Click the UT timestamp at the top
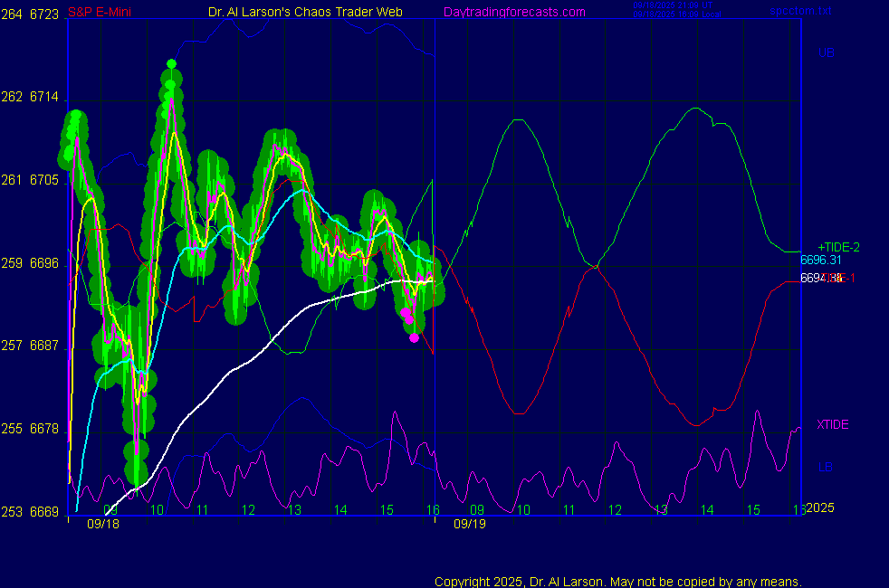 674,5
